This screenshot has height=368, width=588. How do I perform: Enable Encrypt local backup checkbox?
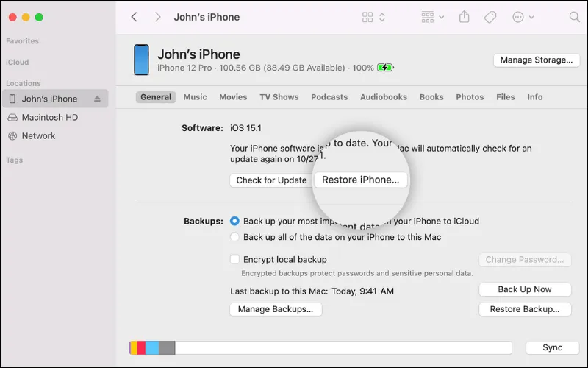(234, 259)
